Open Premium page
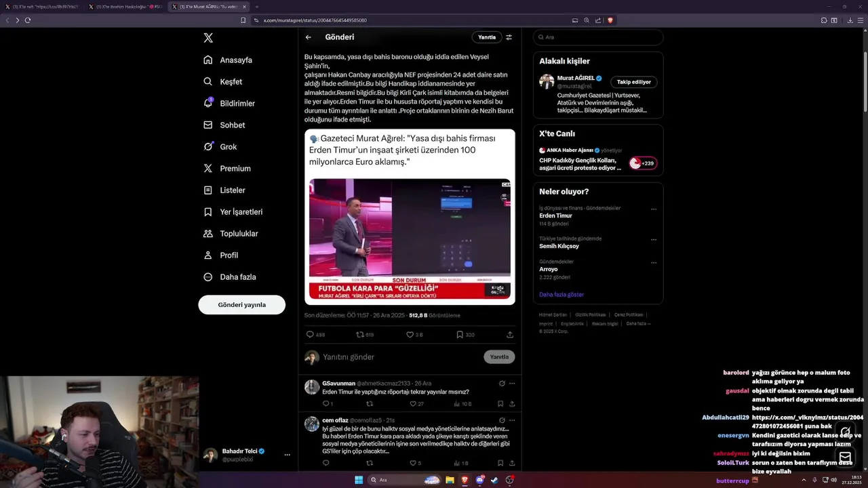868x488 pixels. 227,168
